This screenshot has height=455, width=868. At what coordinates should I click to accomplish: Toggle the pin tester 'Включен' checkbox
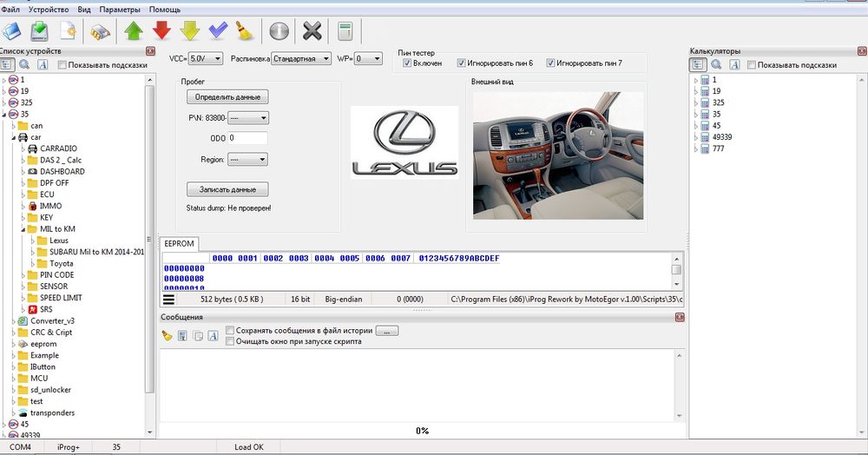(x=407, y=63)
